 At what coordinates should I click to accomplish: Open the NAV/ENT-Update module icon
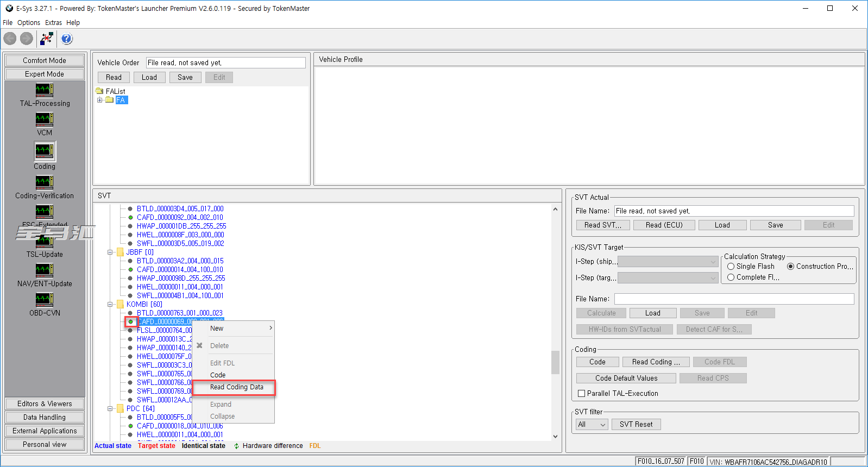point(45,270)
